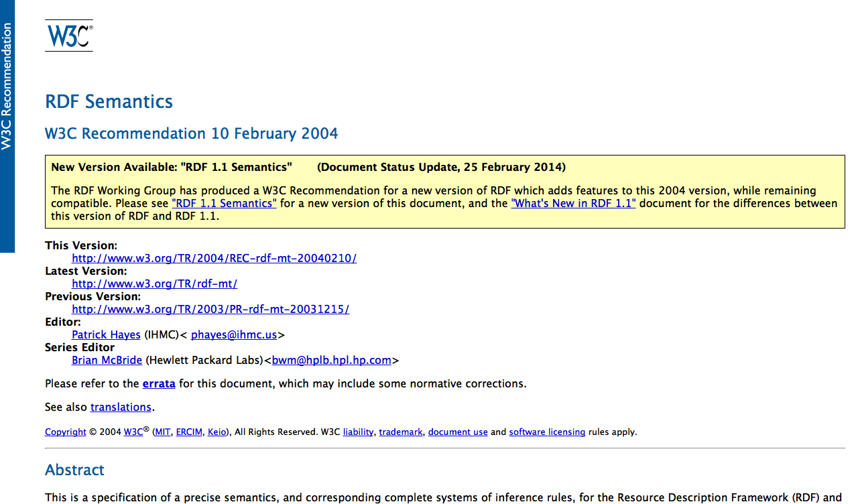Click the Copyright link in footer

pos(66,432)
